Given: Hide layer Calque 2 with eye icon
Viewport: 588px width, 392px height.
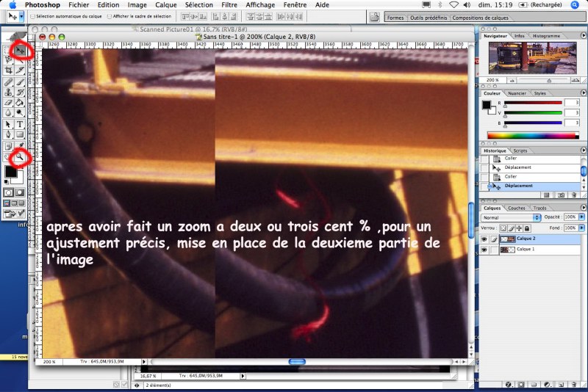Looking at the screenshot, I should pyautogui.click(x=484, y=239).
